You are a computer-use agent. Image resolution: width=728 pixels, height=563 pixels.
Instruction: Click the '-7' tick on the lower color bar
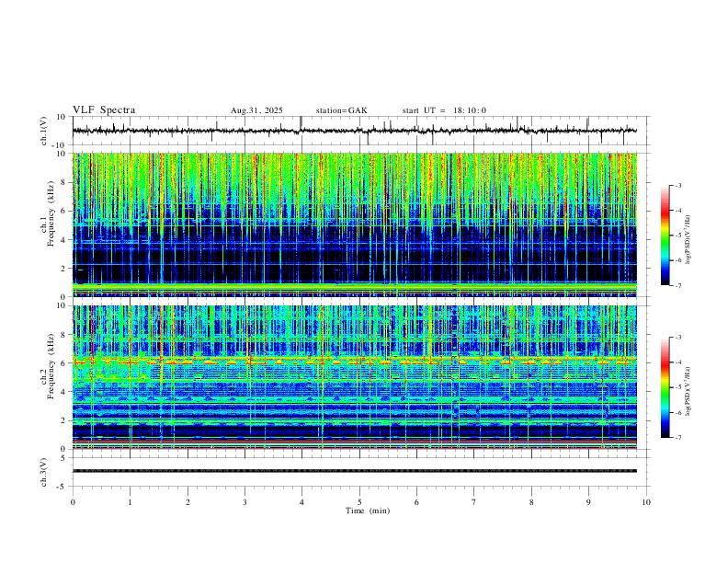tap(677, 438)
